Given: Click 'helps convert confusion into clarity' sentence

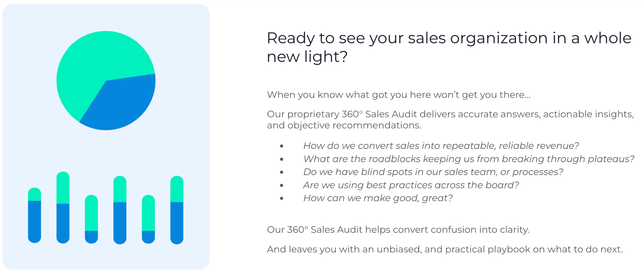Looking at the screenshot, I should tap(398, 230).
